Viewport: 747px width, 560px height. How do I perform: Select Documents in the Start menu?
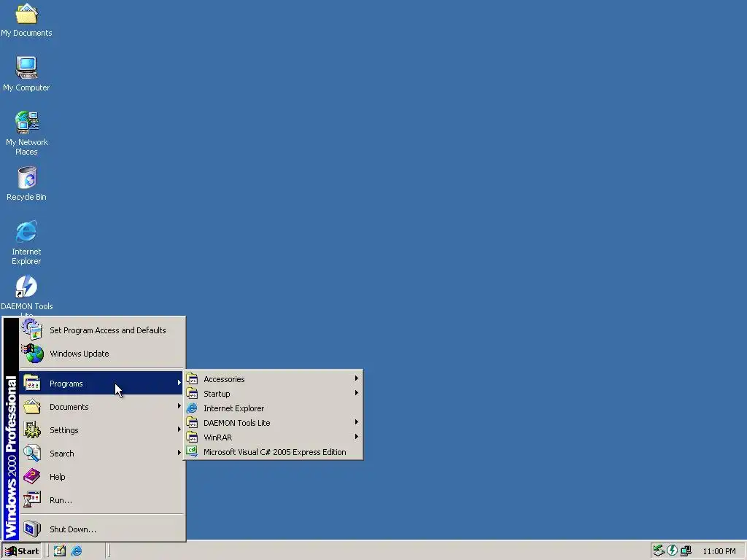[102, 407]
